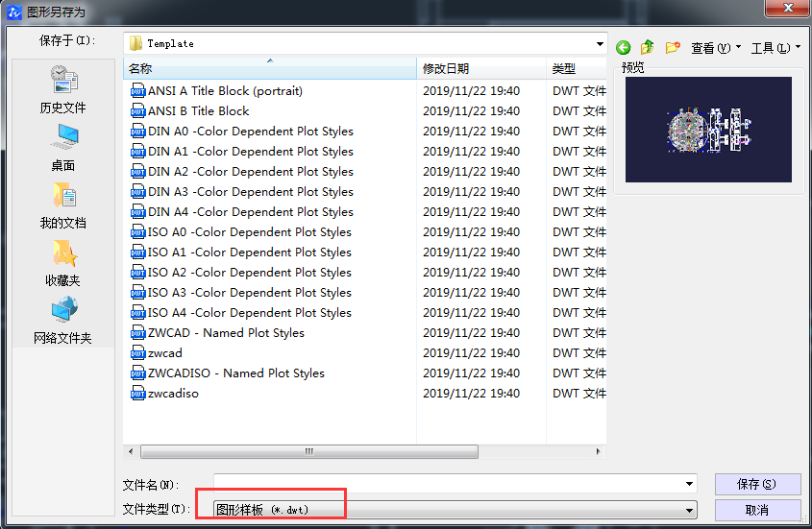Select the zwcadiso template file icon

137,394
